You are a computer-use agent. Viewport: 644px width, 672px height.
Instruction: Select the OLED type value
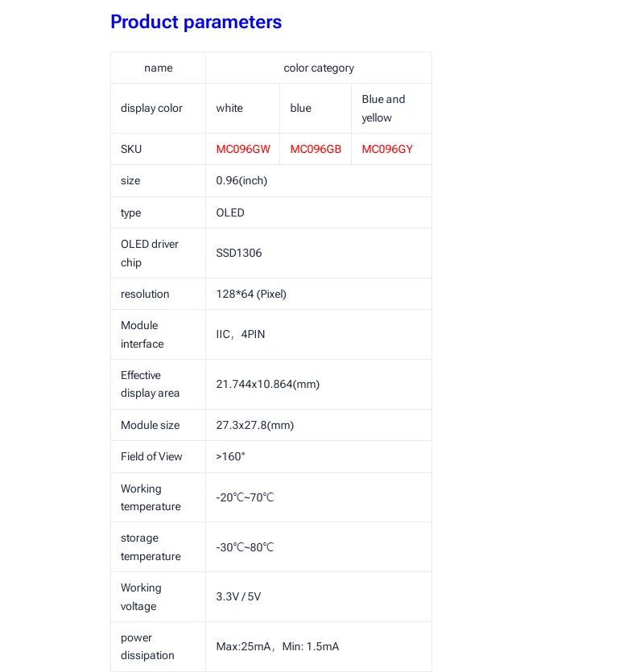(x=230, y=213)
